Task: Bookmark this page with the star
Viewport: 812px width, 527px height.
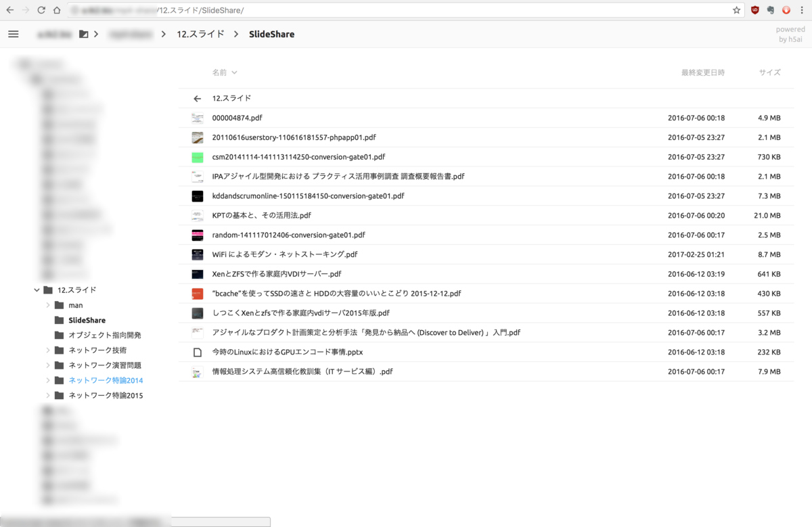Action: [x=737, y=10]
